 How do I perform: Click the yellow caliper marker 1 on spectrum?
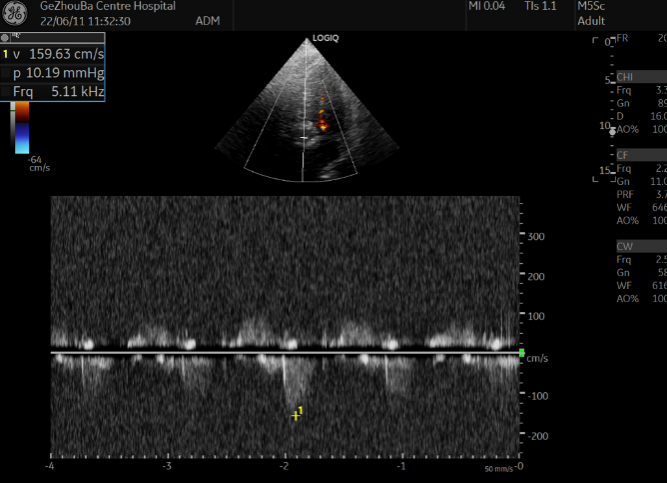tap(295, 414)
